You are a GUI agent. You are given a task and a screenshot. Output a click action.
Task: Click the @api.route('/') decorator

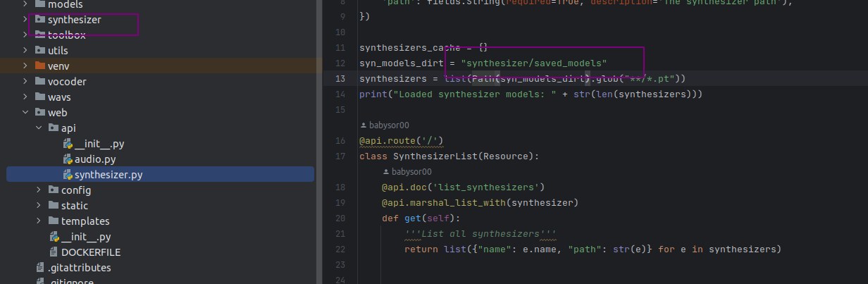pos(402,140)
